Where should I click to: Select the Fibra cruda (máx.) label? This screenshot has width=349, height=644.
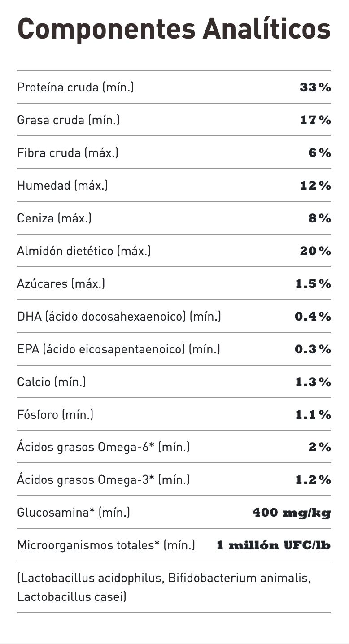click(68, 152)
